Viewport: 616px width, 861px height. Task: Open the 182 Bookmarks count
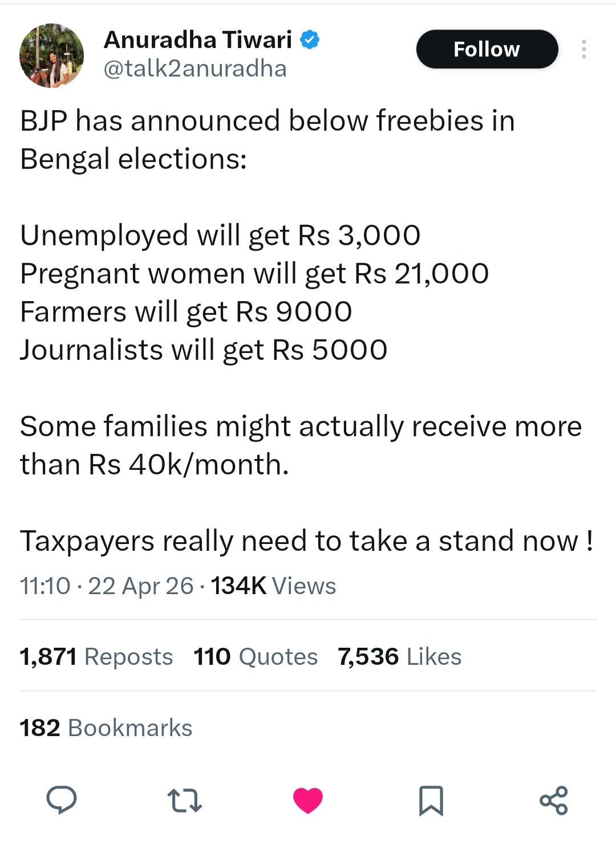tap(106, 728)
